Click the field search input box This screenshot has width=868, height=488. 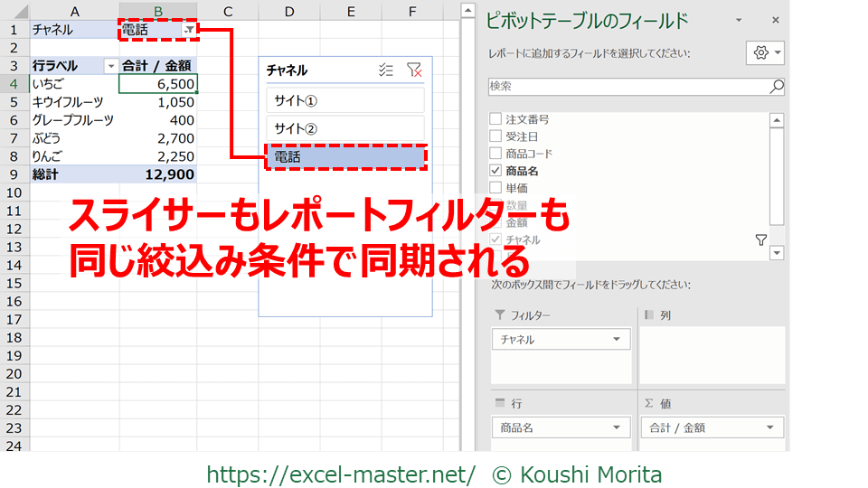[x=627, y=87]
